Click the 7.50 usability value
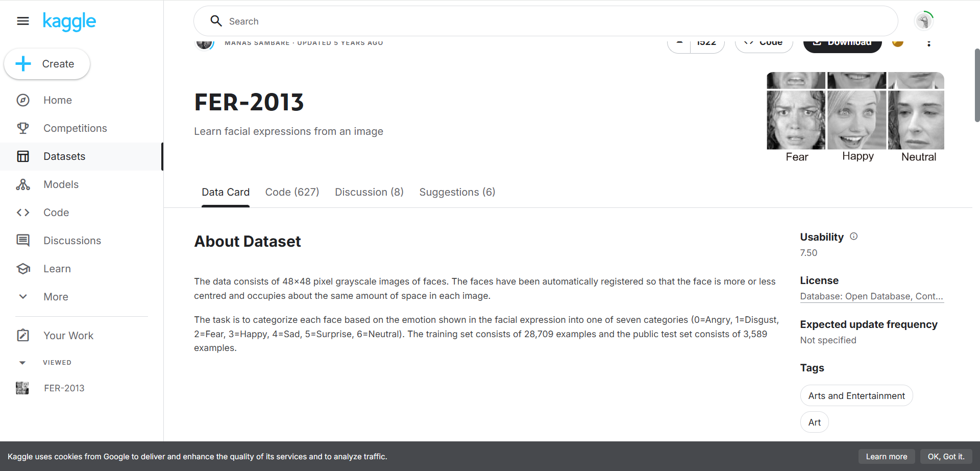This screenshot has height=471, width=980. (808, 253)
